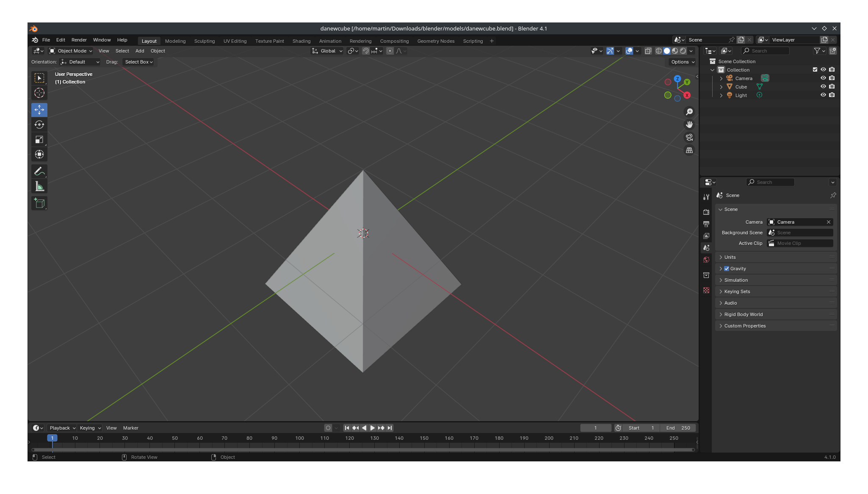This screenshot has height=494, width=868.
Task: Select the Transform tool
Action: (39, 154)
